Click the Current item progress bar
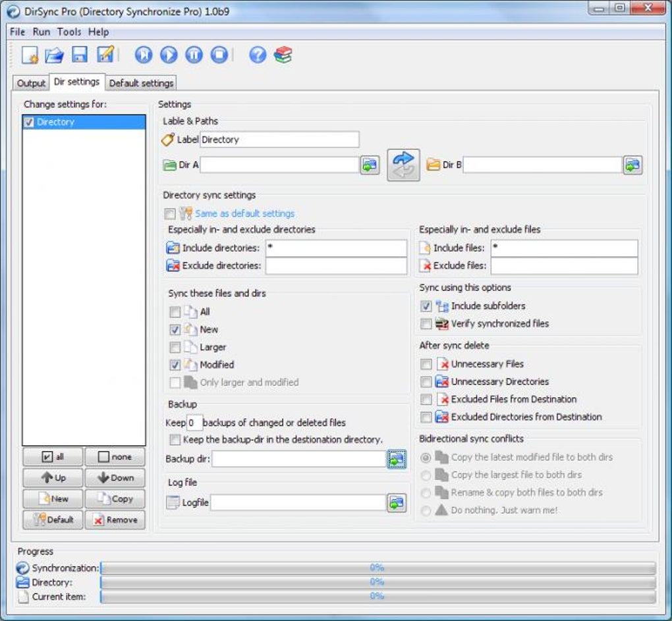672x621 pixels. (378, 596)
